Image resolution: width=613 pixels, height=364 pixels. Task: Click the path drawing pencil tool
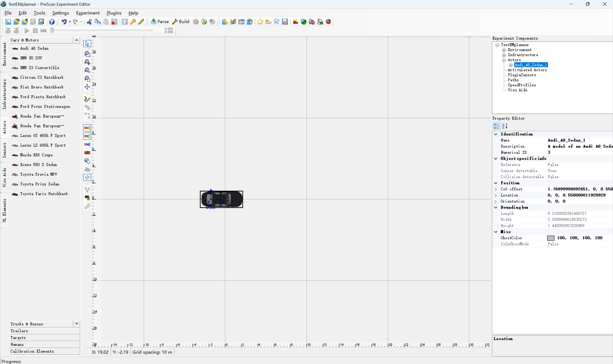point(87,99)
